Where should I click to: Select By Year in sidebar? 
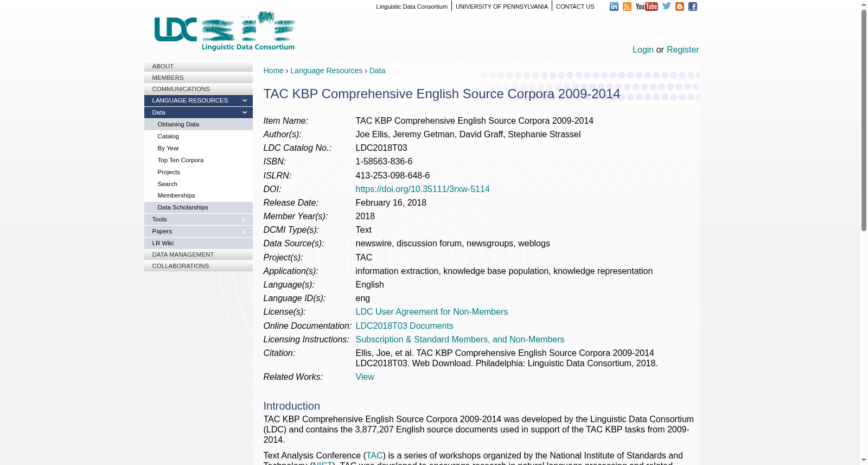[199, 148]
